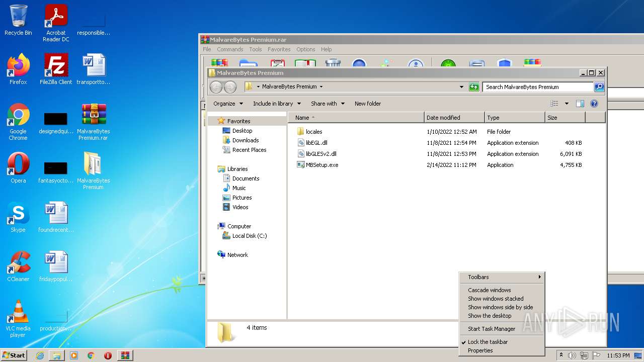This screenshot has width=644, height=362.
Task: Sort by Name column header
Action: pos(356,118)
